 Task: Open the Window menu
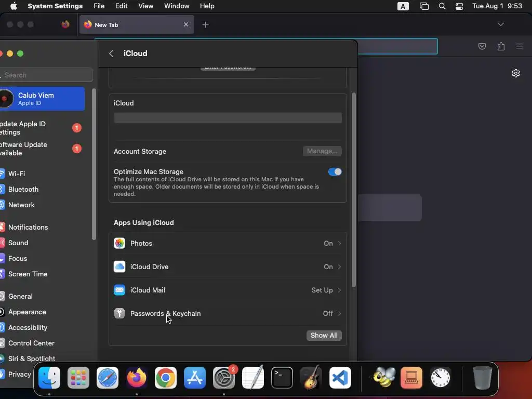[x=177, y=6]
